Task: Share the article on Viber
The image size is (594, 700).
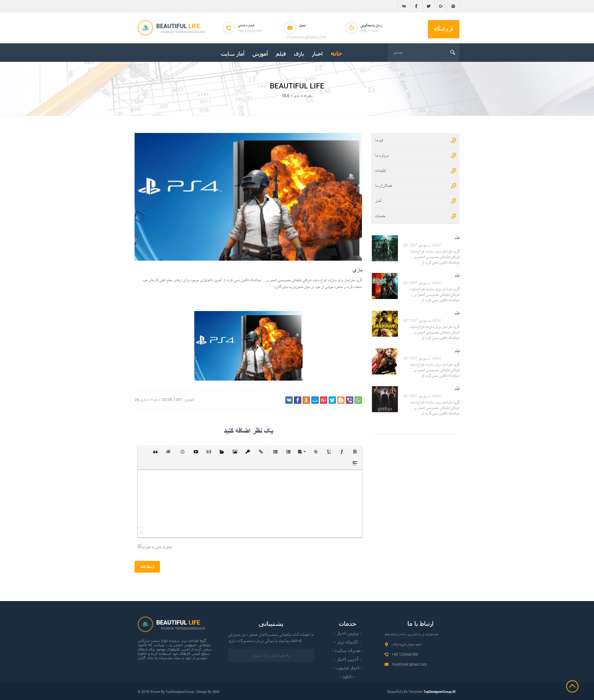Action: click(350, 400)
